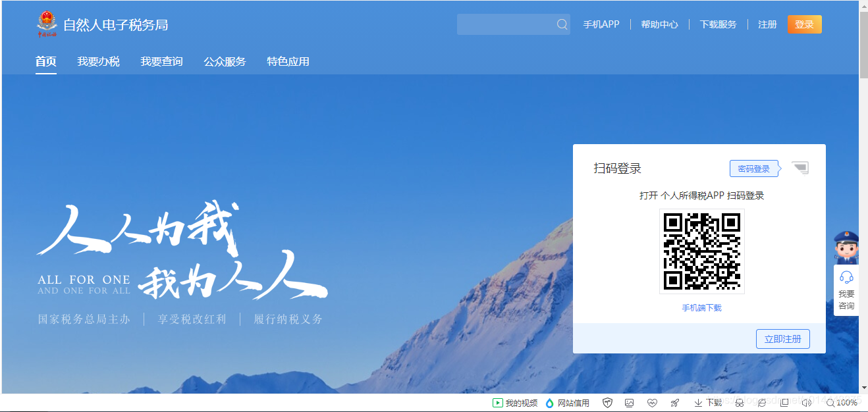The width and height of the screenshot is (868, 412).
Task: Go to the 首页 tab
Action: coord(46,61)
